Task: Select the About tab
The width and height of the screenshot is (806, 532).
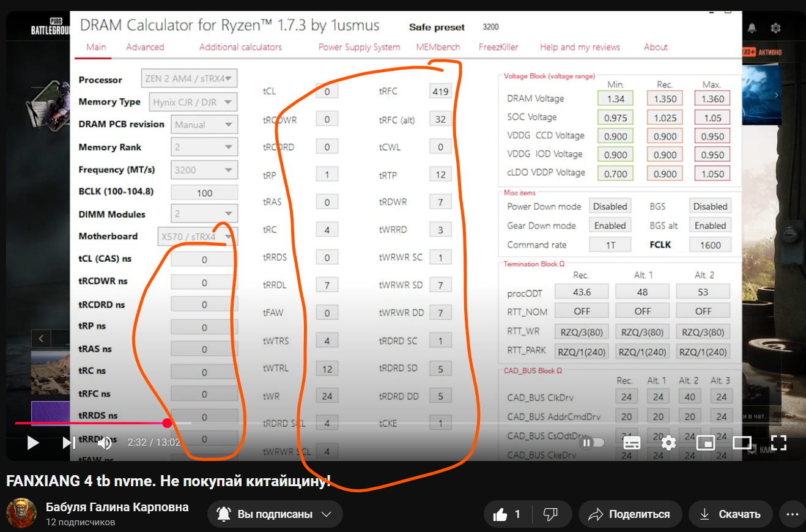Action: pyautogui.click(x=656, y=47)
